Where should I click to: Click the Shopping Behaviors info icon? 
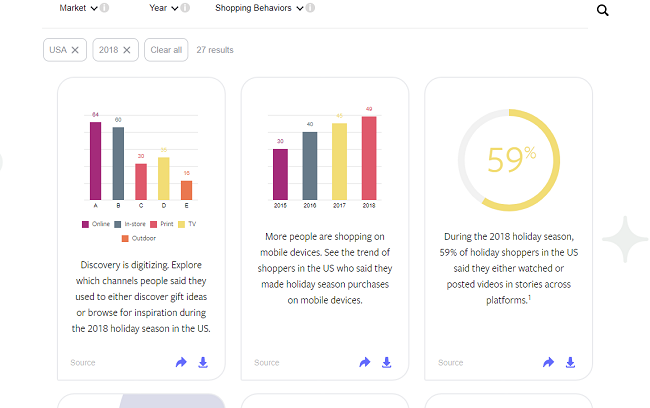(310, 7)
